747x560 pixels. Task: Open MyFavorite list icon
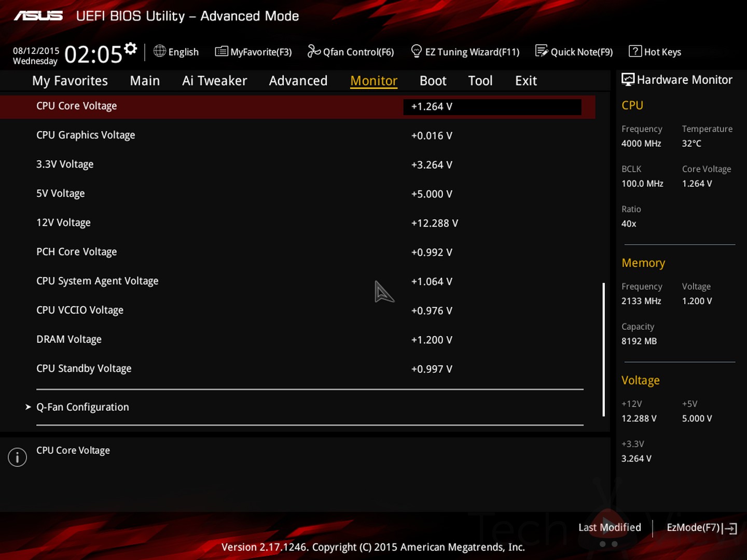coord(222,51)
